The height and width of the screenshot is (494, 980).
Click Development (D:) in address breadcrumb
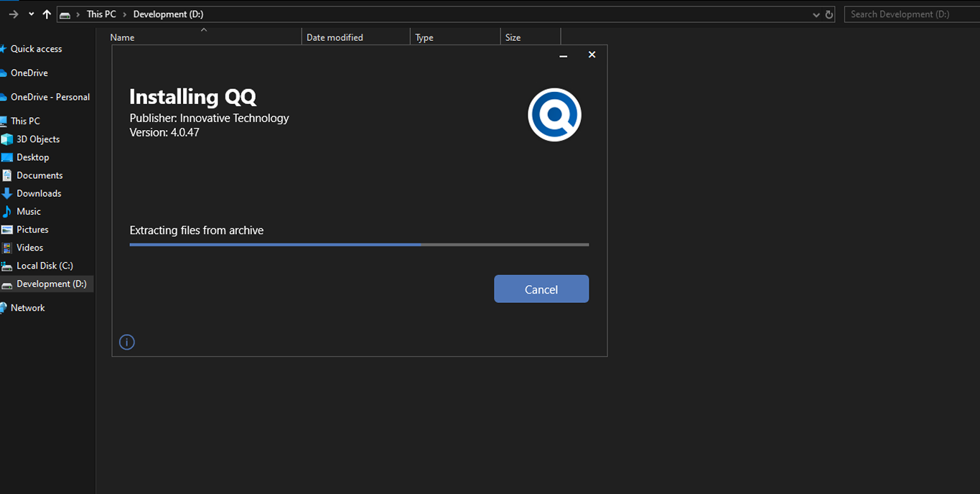coord(168,14)
